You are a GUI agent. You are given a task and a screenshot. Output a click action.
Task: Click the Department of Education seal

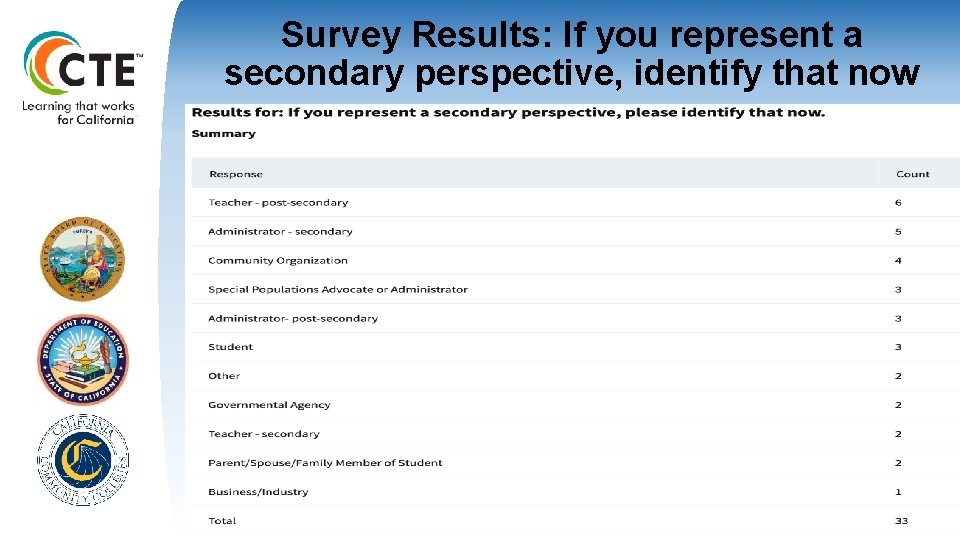pyautogui.click(x=83, y=358)
